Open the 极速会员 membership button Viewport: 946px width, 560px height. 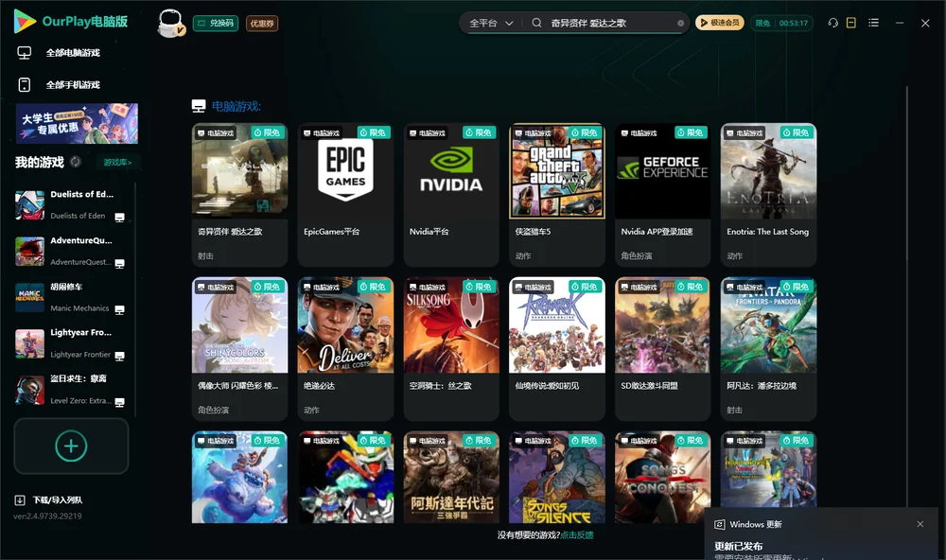(719, 23)
